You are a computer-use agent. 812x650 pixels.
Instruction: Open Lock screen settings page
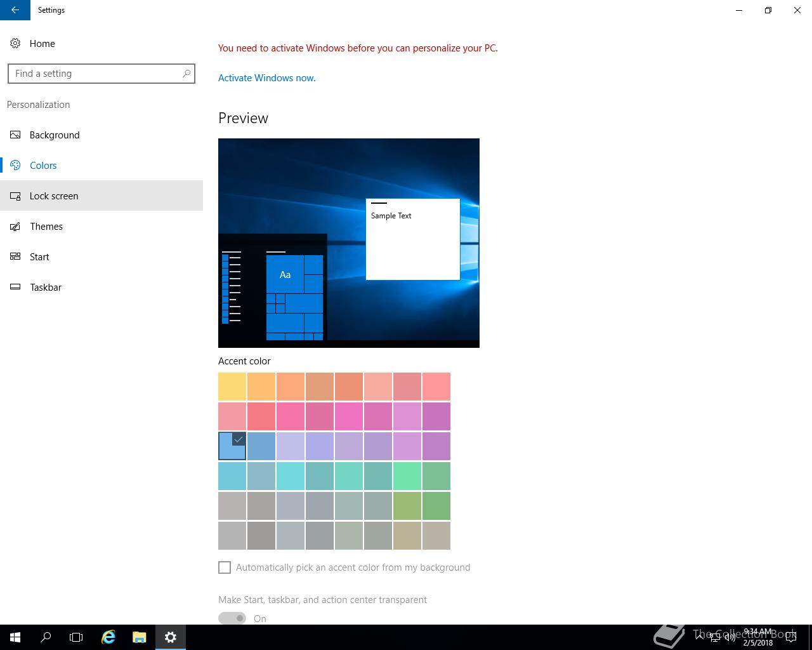point(101,196)
